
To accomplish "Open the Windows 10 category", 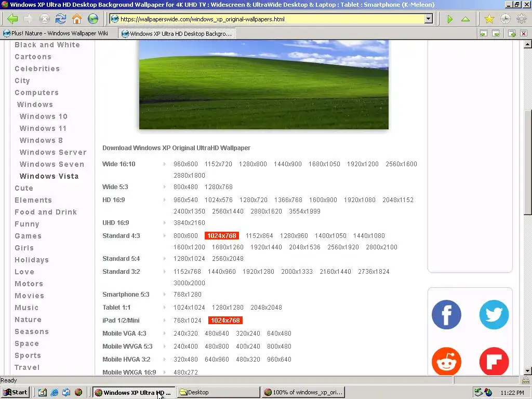I will 44,116.
